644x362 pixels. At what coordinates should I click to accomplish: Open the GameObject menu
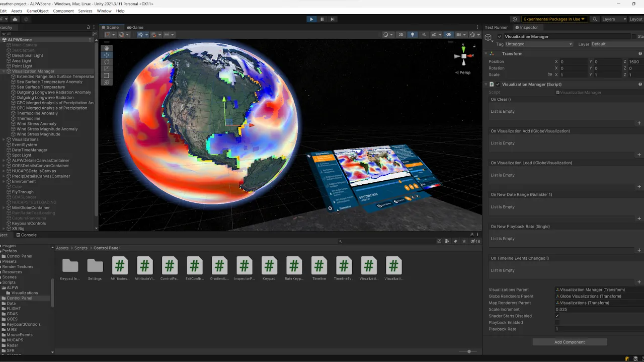(x=37, y=11)
